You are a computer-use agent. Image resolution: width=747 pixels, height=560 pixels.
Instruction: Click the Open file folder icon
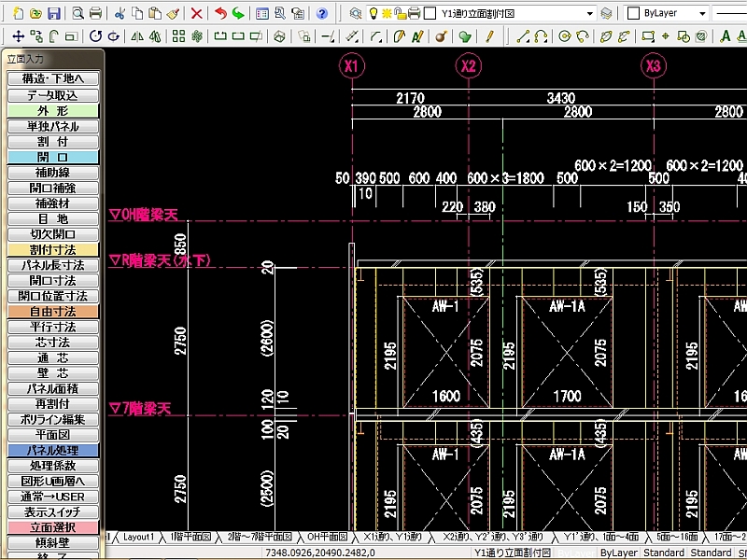coord(35,13)
